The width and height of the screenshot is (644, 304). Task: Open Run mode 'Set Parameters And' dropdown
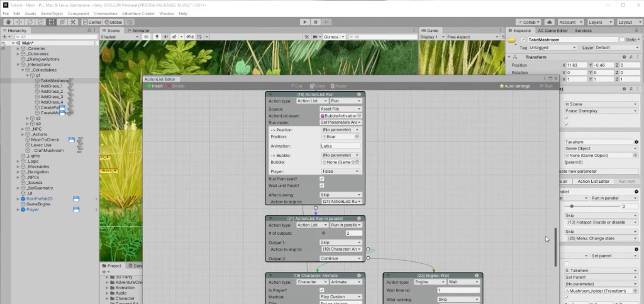point(340,122)
